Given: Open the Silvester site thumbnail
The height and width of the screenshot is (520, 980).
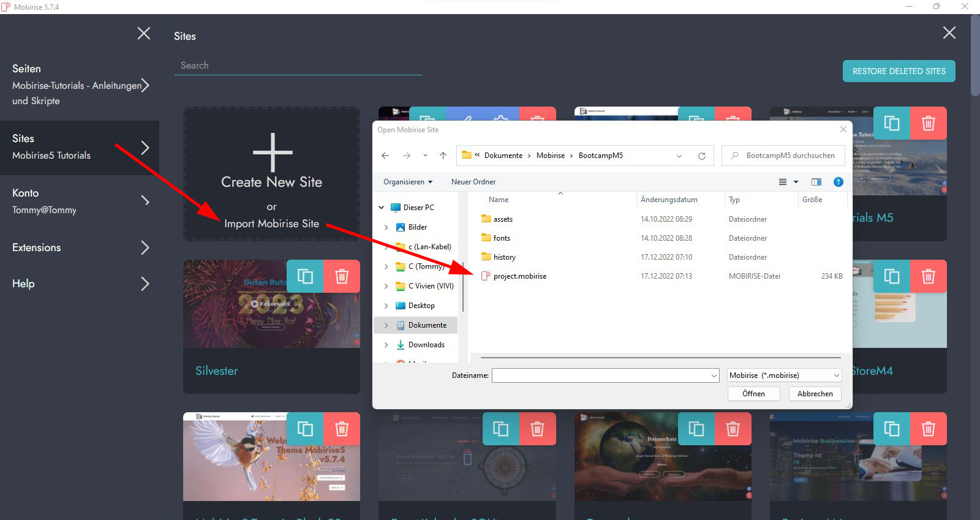Looking at the screenshot, I should [x=271, y=304].
